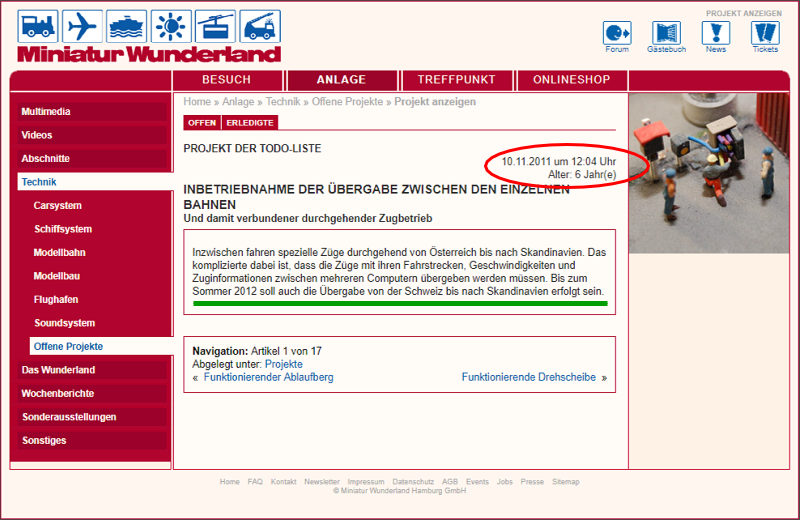Go to previous article Funktionierender Ablaufberg

268,377
